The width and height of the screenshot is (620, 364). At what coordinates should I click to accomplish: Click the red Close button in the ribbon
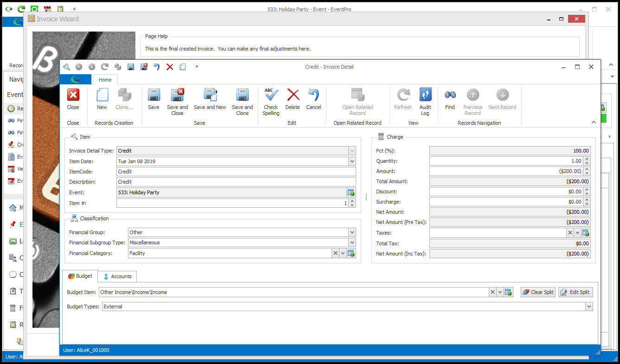[73, 99]
